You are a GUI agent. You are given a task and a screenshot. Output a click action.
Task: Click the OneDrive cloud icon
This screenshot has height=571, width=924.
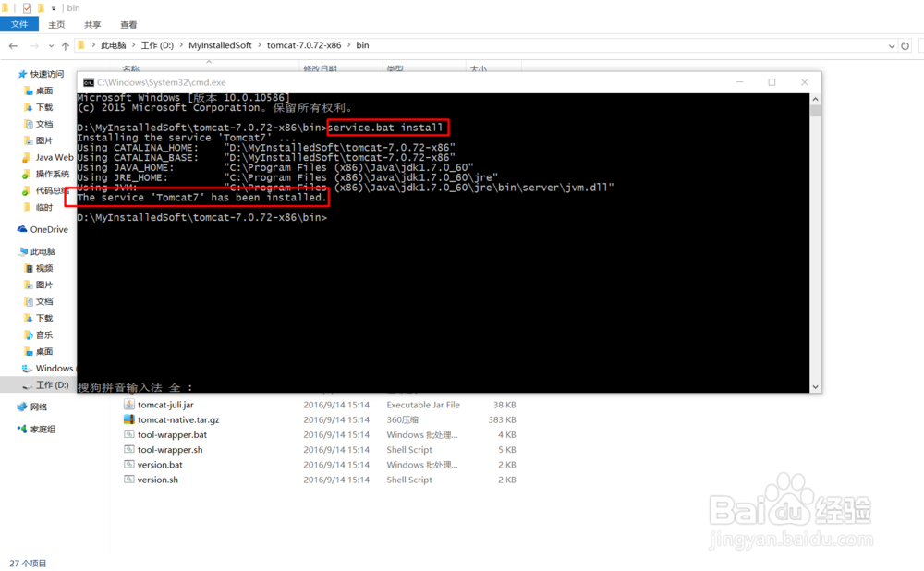[x=22, y=229]
